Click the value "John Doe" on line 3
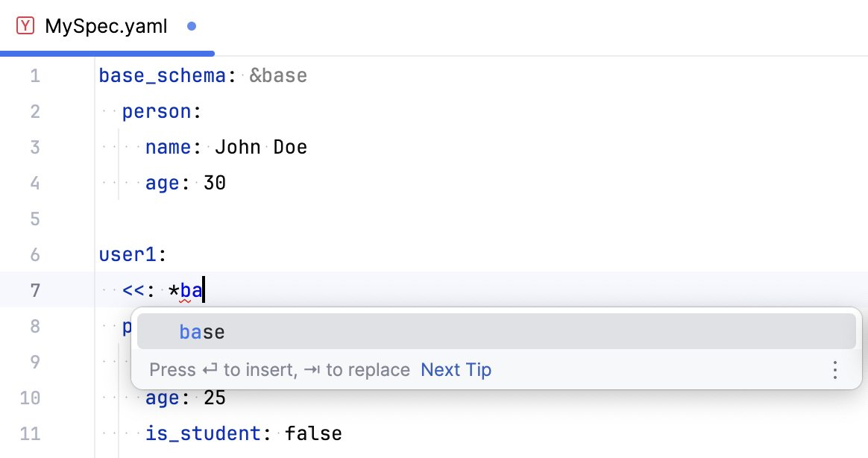The image size is (868, 458). tap(260, 147)
